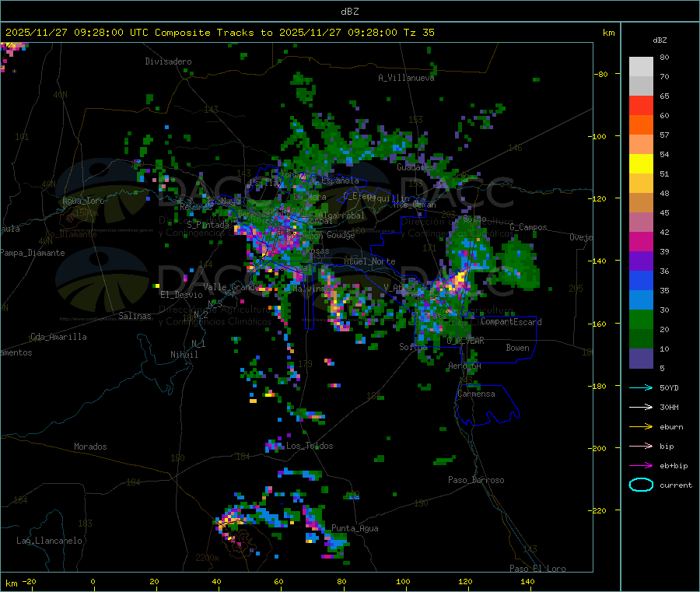
Task: Click the 'Paso_El_Loro' map label
Action: (x=537, y=569)
